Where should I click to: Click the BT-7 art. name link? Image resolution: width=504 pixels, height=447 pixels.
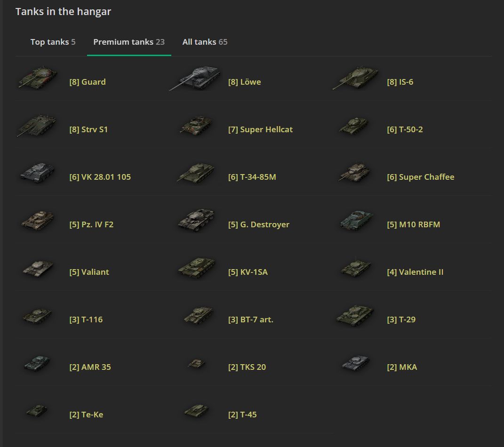point(250,319)
